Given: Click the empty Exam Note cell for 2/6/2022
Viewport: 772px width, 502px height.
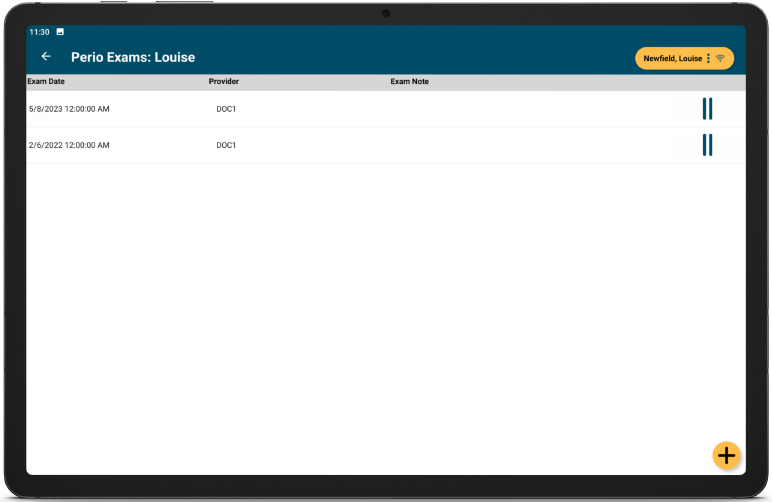Looking at the screenshot, I should pyautogui.click(x=450, y=145).
